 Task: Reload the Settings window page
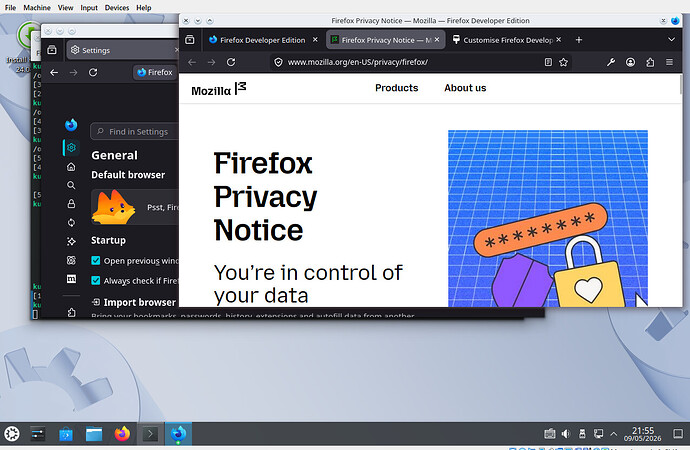tap(93, 72)
